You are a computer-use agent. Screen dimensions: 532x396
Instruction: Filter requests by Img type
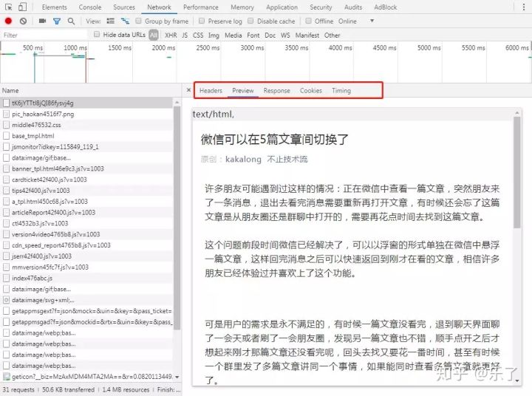click(214, 35)
